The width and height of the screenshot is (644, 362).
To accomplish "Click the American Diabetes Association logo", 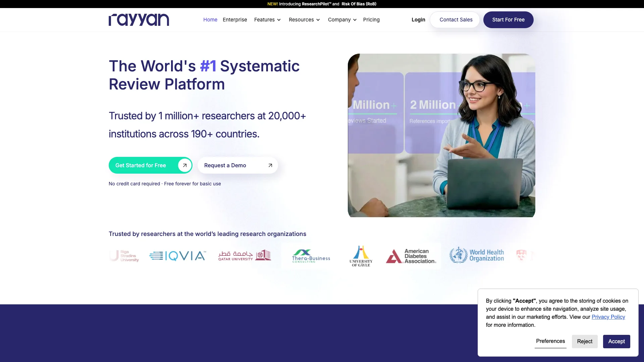I will 411,256.
